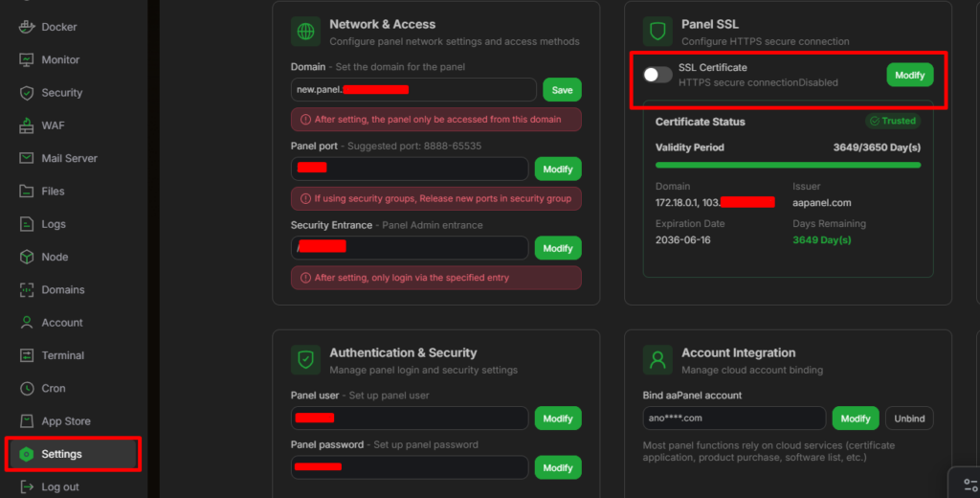The height and width of the screenshot is (498, 980).
Task: Click warning icon beside specified entry notice
Action: coord(305,278)
